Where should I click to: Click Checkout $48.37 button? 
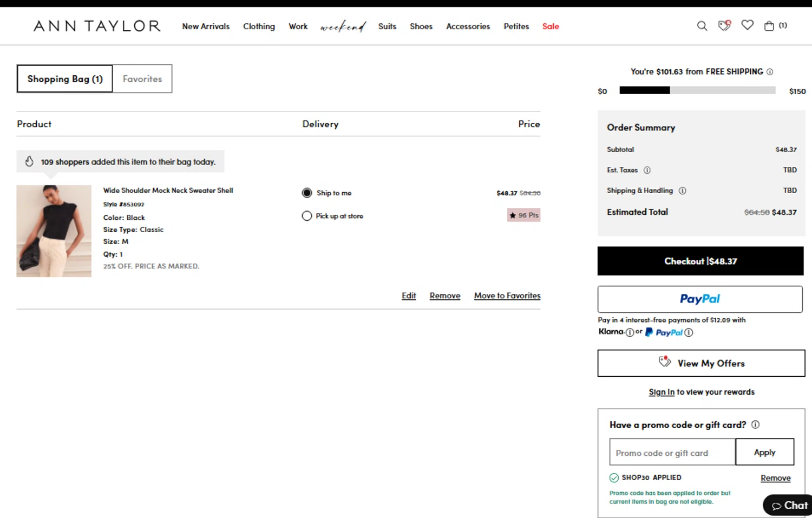(x=700, y=261)
